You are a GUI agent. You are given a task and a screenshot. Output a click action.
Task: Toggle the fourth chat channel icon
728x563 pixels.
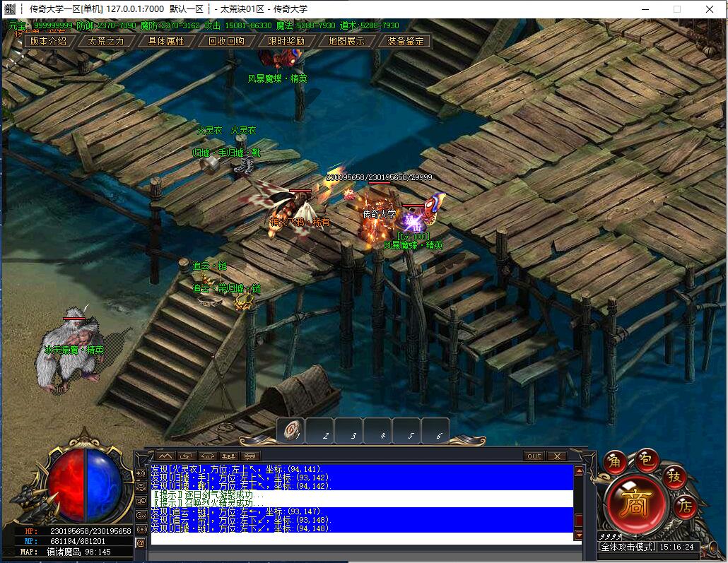141,515
